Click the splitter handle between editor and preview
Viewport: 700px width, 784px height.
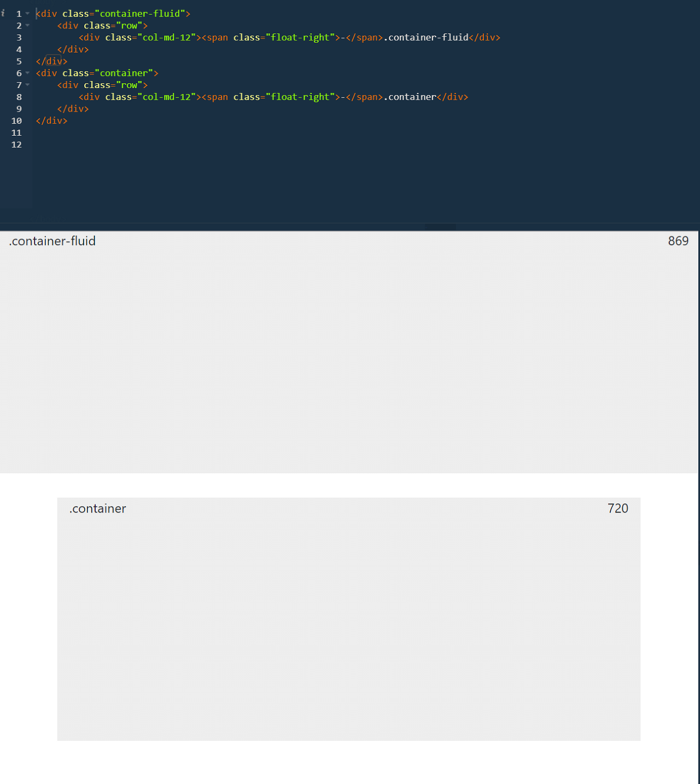440,227
